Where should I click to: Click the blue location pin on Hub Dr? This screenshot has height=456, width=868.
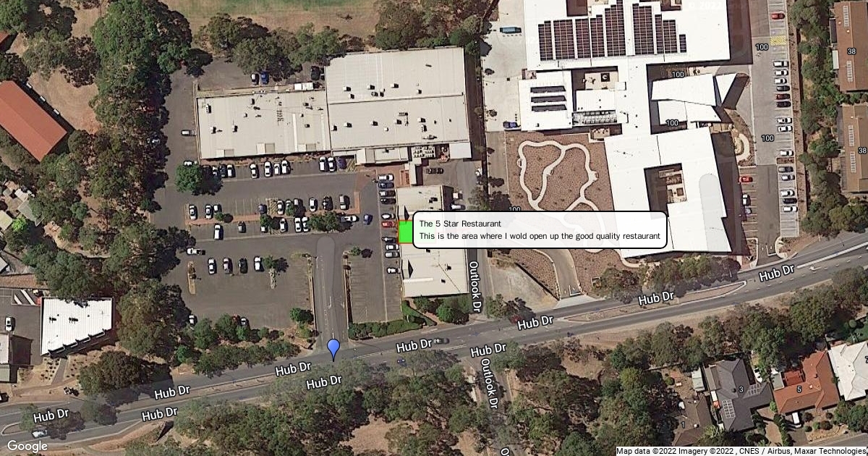(333, 349)
